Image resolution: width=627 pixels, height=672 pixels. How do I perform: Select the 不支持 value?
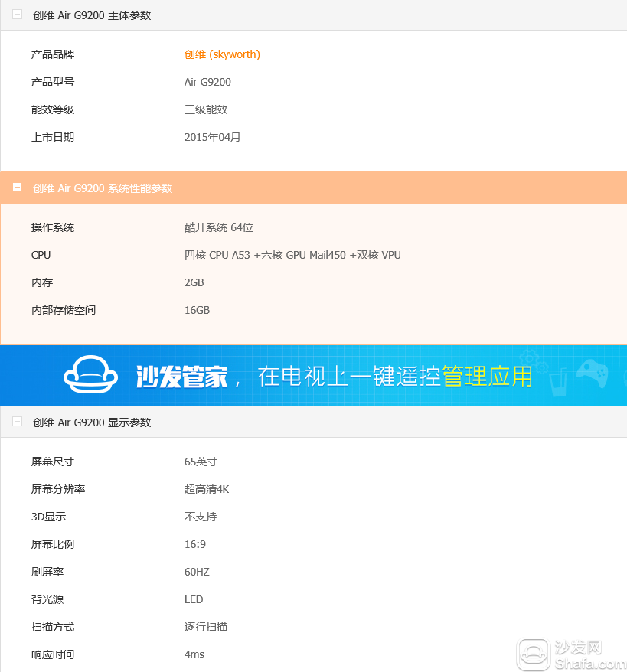click(x=200, y=517)
